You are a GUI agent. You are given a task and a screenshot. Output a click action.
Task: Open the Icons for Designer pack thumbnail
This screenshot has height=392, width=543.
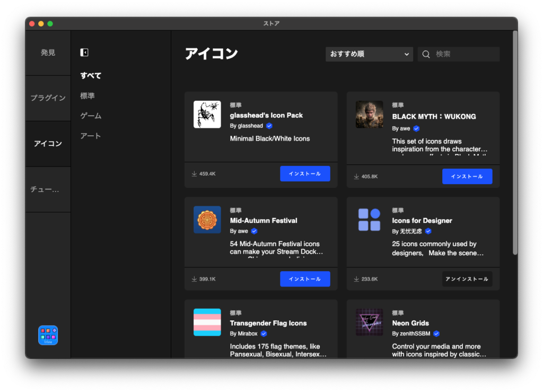(369, 219)
